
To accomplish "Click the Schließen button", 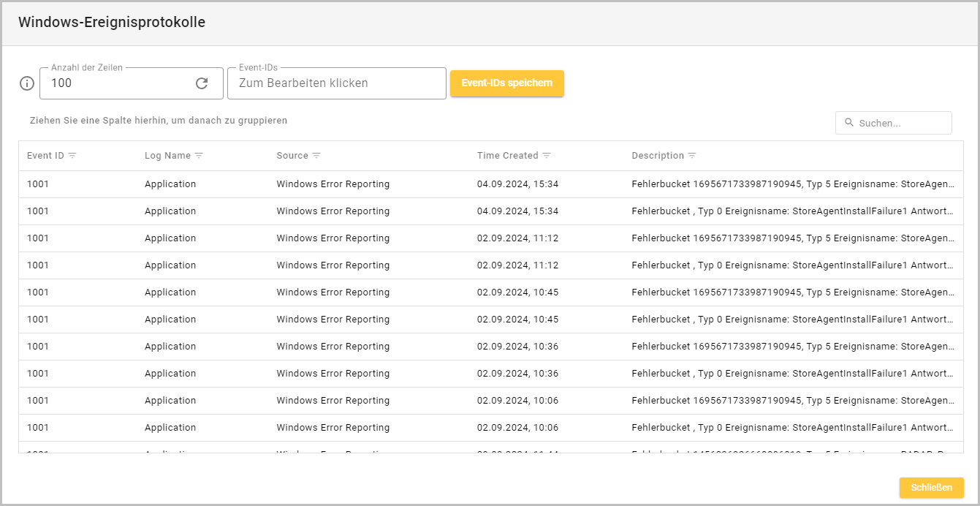I will (931, 488).
